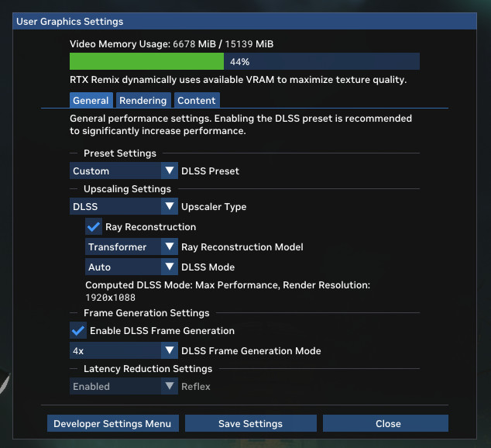Click the Save Settings button
Viewport: 491px width, 448px height.
coord(250,423)
